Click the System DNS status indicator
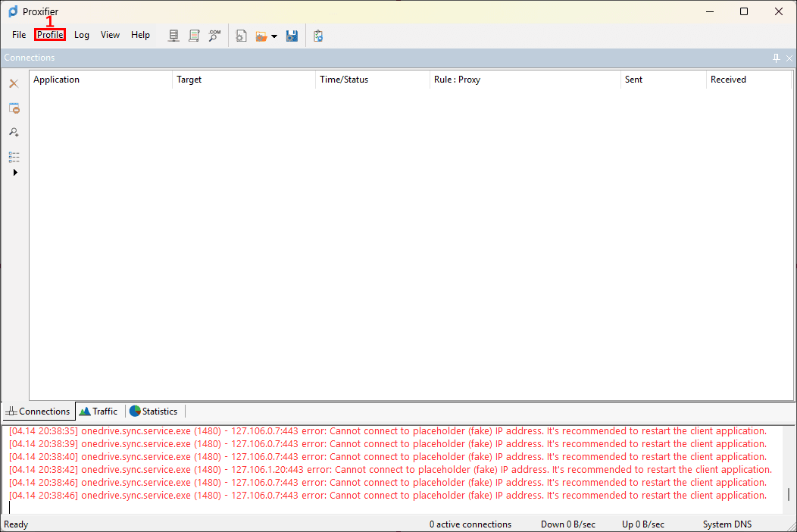 click(727, 524)
